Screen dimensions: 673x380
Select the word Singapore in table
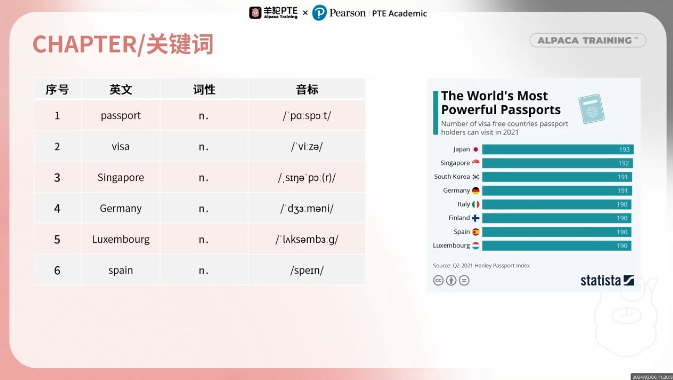click(x=121, y=178)
